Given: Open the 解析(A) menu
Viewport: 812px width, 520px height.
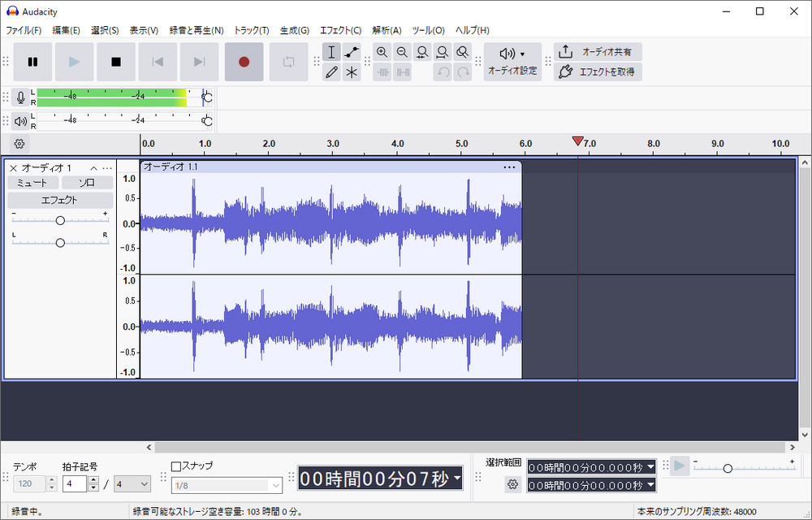Looking at the screenshot, I should tap(387, 30).
